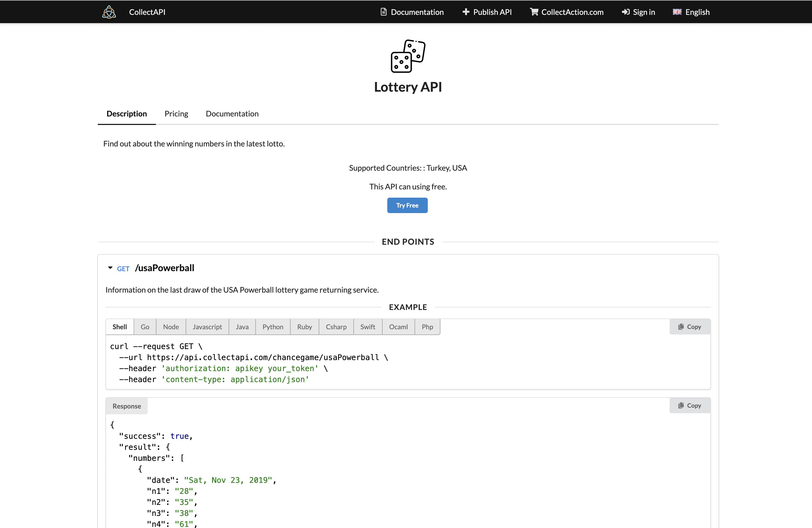
Task: Click the UK flag language icon
Action: [x=677, y=12]
